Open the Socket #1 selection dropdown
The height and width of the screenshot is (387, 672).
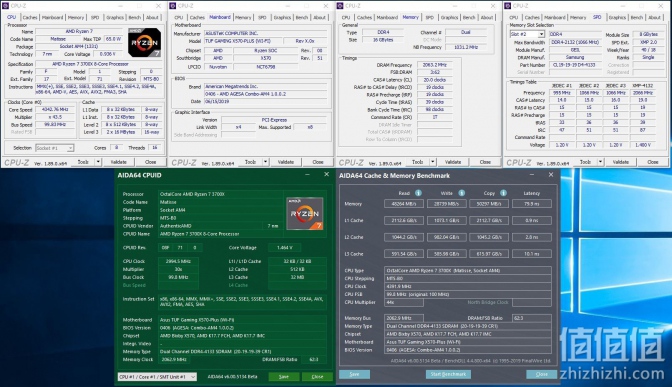pos(70,148)
